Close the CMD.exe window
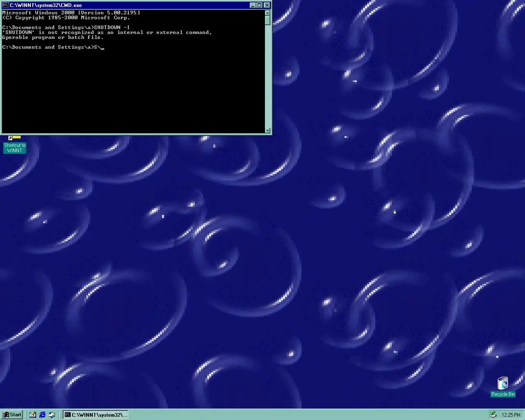 click(x=267, y=5)
